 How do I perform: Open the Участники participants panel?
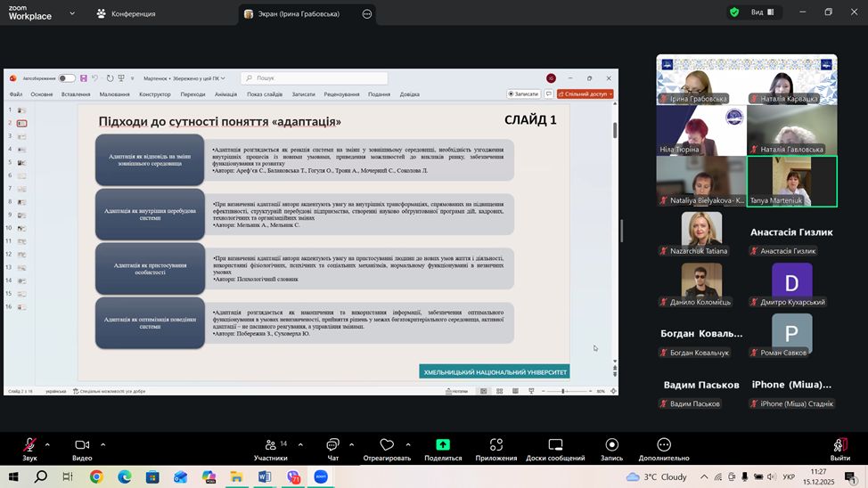(x=270, y=448)
